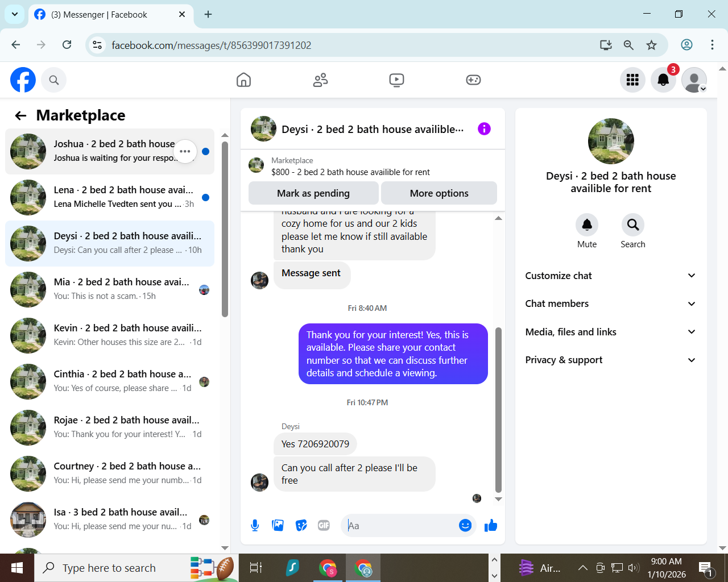Open a new browser tab
The width and height of the screenshot is (728, 582).
(208, 14)
